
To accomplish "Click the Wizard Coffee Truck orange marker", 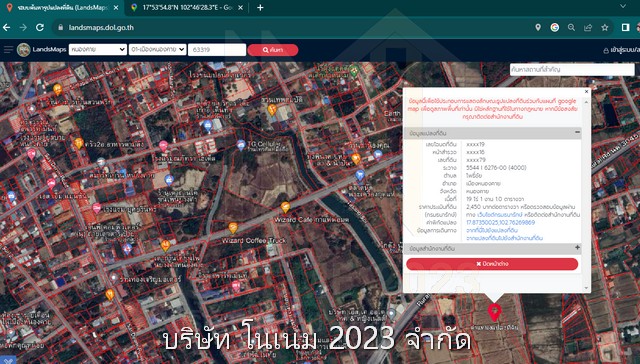I will coord(233,228).
